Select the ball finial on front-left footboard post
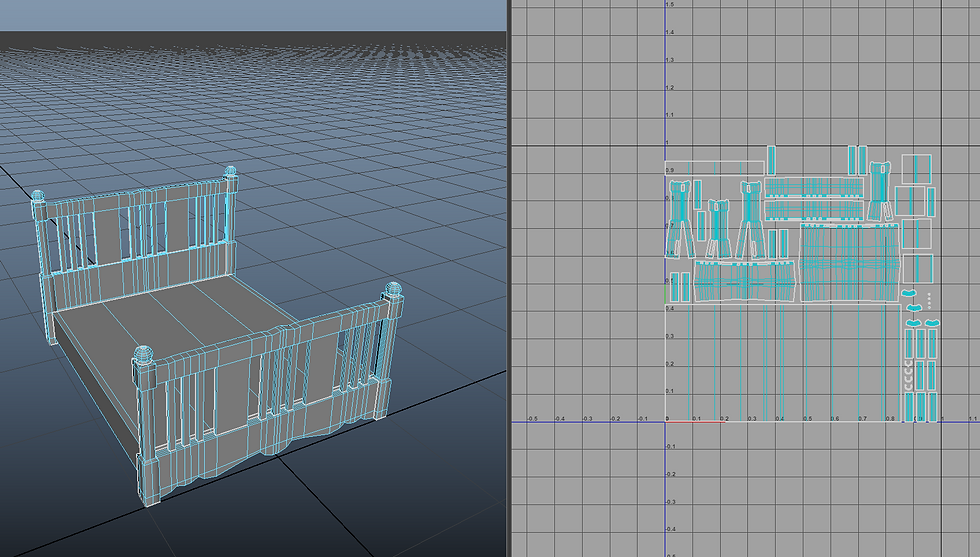 (144, 354)
